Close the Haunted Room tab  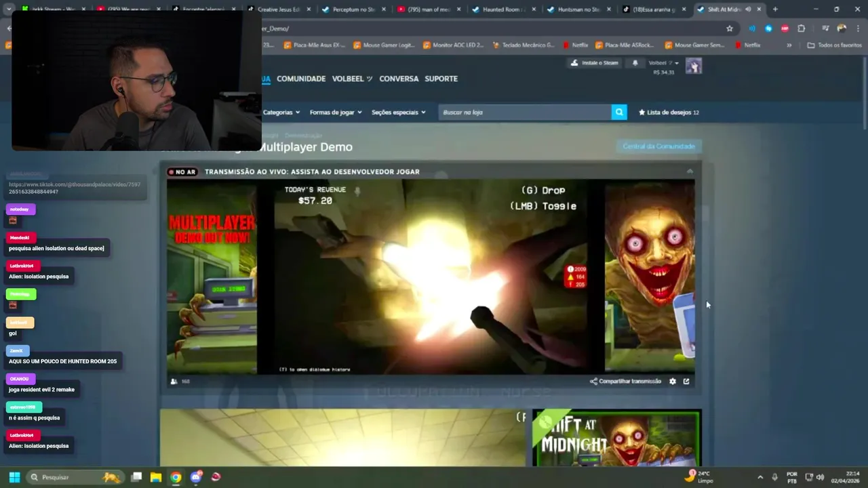534,9
